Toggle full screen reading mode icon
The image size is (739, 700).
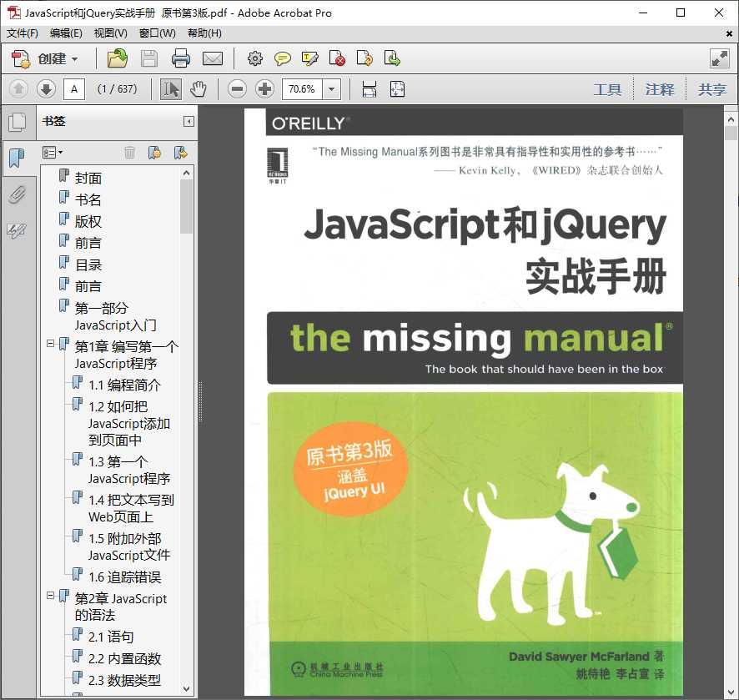(719, 58)
